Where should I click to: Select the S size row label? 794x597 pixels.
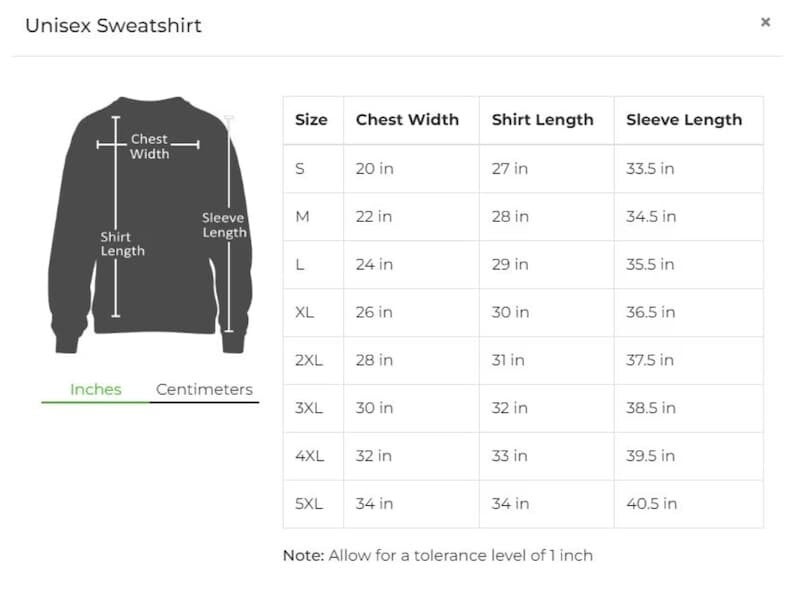tap(300, 169)
